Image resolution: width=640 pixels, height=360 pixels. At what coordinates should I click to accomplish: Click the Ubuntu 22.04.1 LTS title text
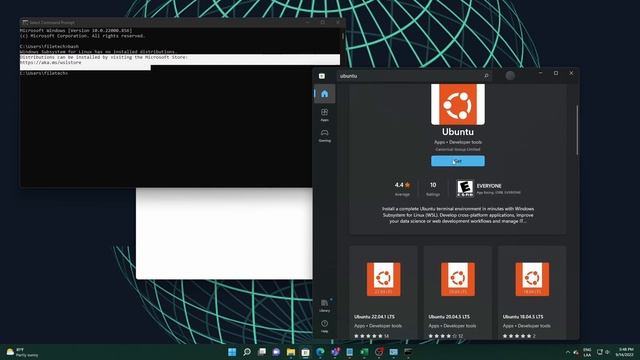point(374,317)
